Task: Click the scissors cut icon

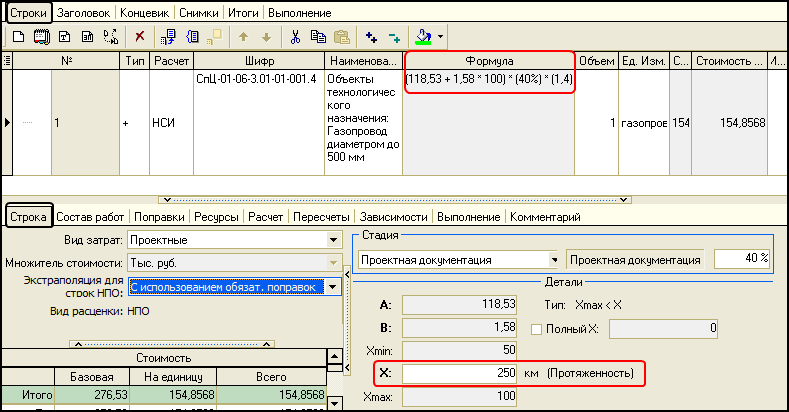Action: click(295, 37)
